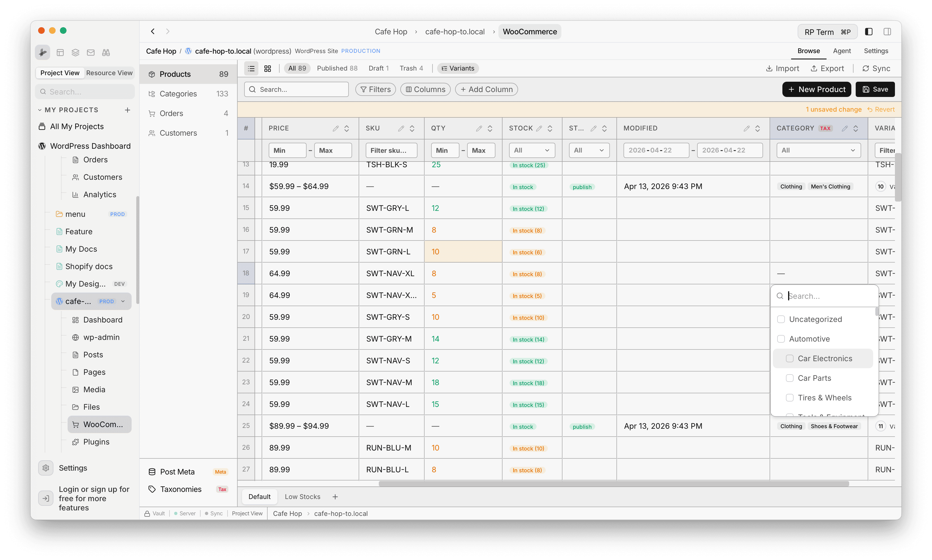
Task: Enable the Tires & Wheels checkbox
Action: click(x=790, y=397)
